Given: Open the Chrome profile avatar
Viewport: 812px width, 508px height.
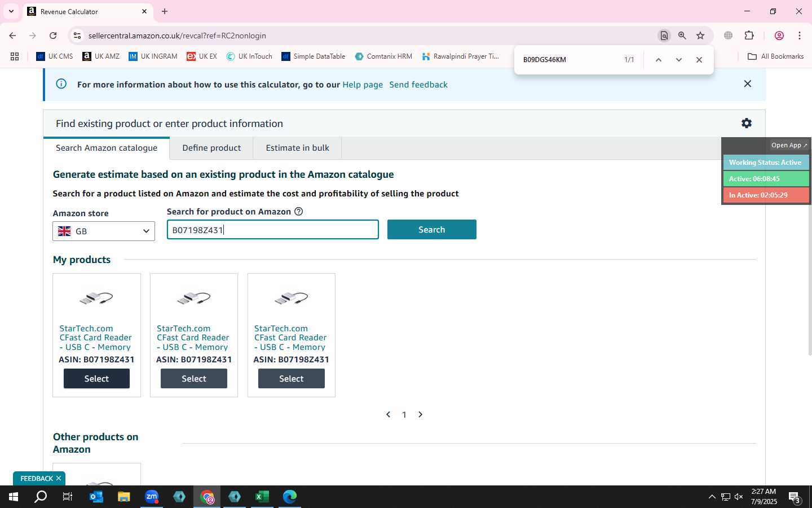Looking at the screenshot, I should click(x=779, y=36).
